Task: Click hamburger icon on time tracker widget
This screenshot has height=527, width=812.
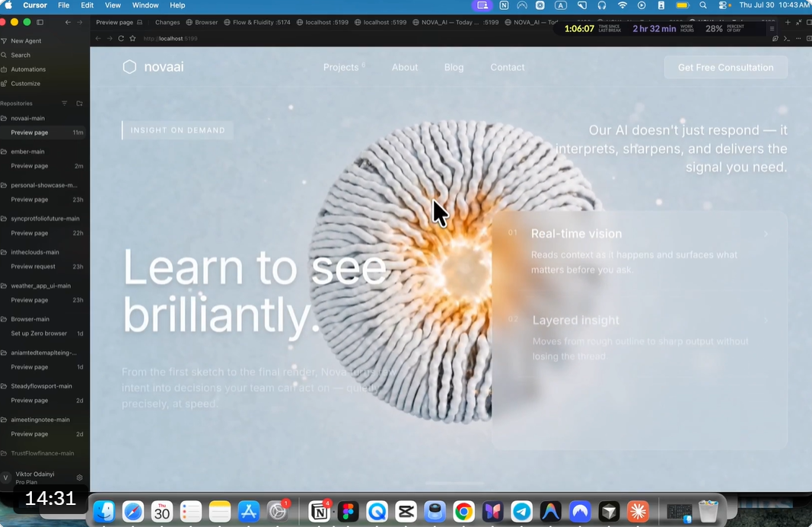Action: (772, 28)
